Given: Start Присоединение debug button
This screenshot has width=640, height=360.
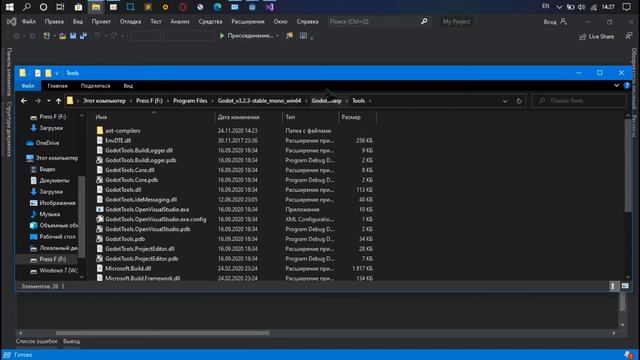Looking at the screenshot, I should 247,36.
